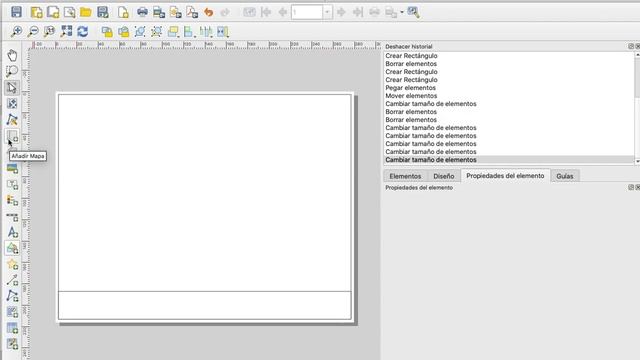The image size is (640, 360).
Task: Select the star-shaped add marker tool
Action: [12, 264]
